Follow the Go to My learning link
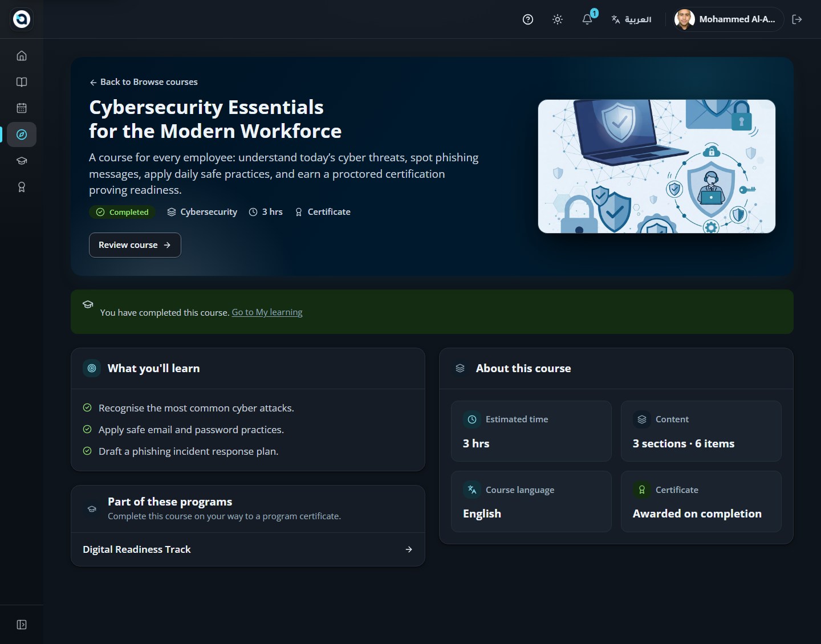Viewport: 821px width, 644px height. [267, 312]
